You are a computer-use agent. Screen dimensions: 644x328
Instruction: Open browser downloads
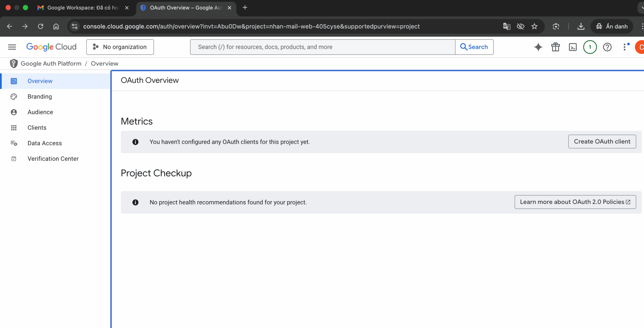(x=581, y=26)
